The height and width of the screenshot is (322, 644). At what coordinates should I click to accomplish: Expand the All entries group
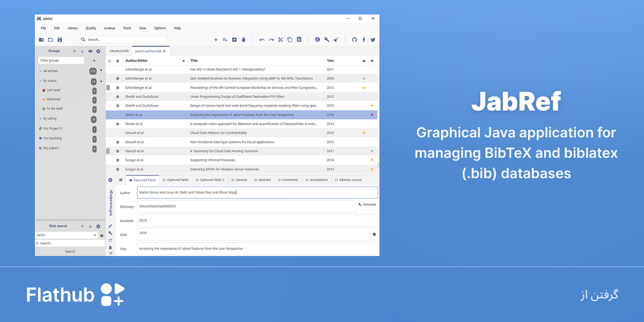(40, 71)
